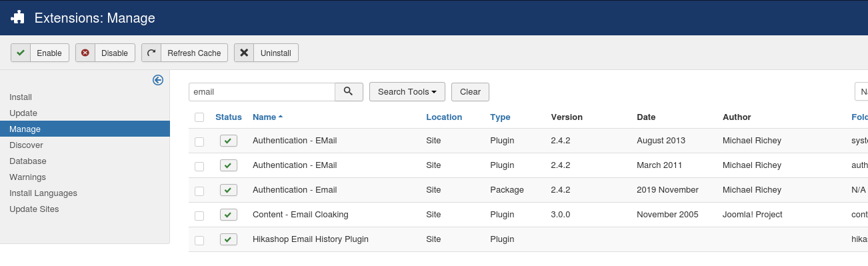Sort by Folder column header
Viewport: 868px width, 266px height.
[x=859, y=117]
